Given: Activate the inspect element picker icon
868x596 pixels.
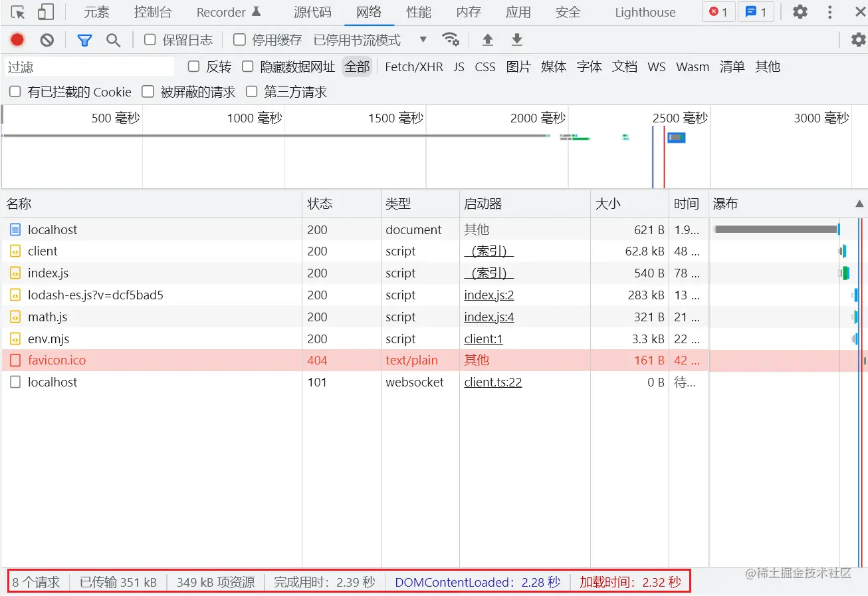Looking at the screenshot, I should coord(18,12).
